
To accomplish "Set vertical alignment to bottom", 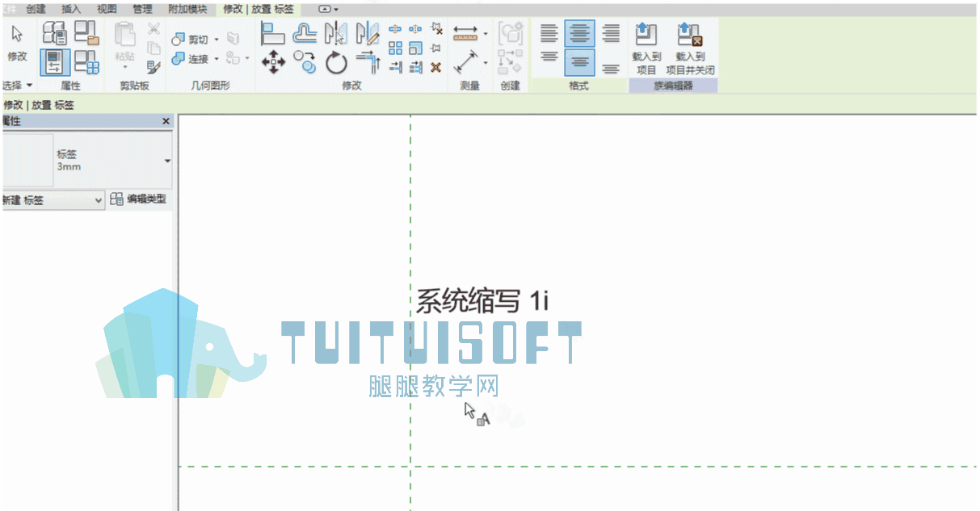I will 611,69.
